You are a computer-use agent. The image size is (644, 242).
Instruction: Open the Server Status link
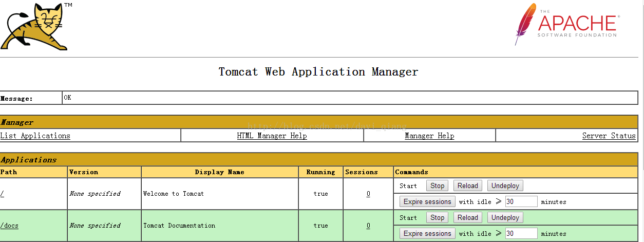click(609, 136)
